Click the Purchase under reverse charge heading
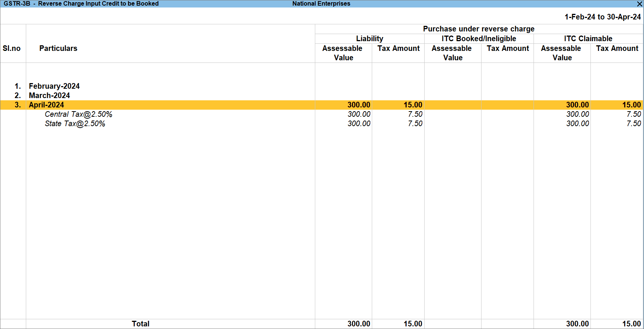644x329 pixels. pyautogui.click(x=479, y=29)
